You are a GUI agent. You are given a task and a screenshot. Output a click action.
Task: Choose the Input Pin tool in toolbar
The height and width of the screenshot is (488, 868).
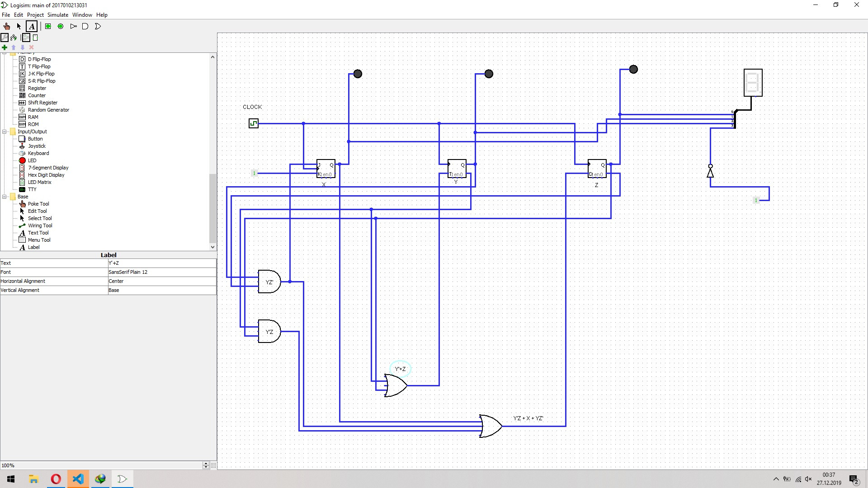point(48,26)
